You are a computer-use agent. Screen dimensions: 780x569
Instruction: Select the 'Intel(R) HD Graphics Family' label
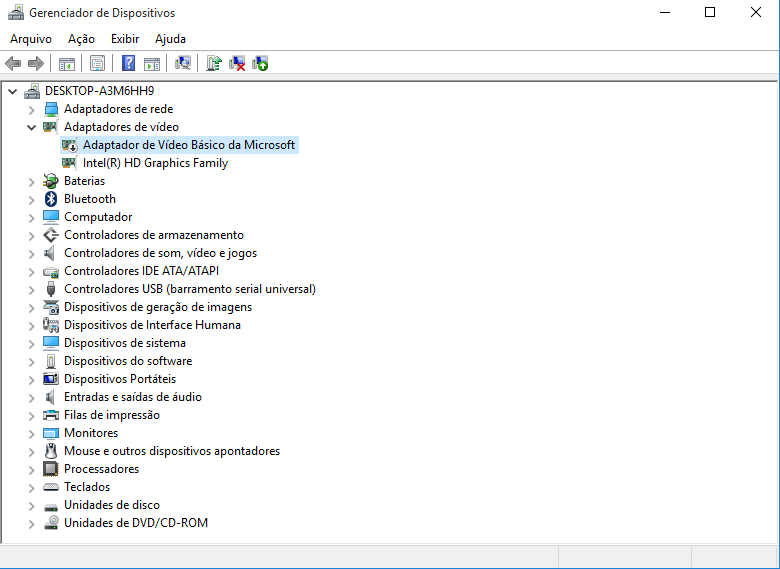155,163
